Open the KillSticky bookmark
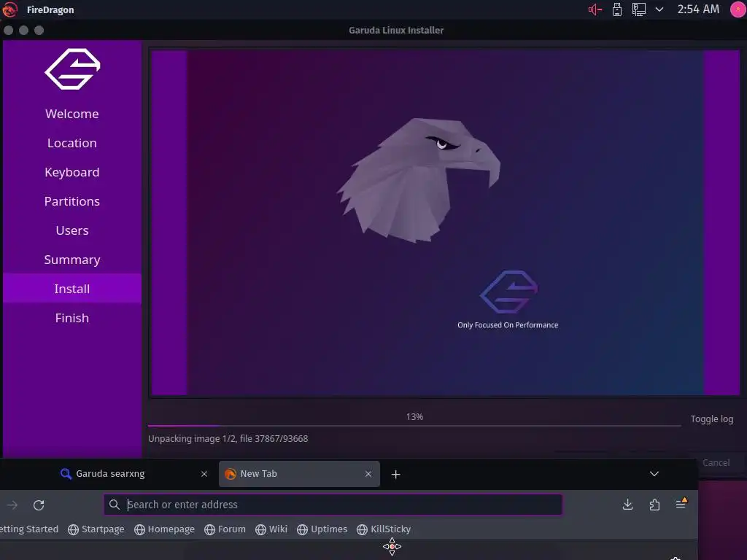 pos(384,529)
